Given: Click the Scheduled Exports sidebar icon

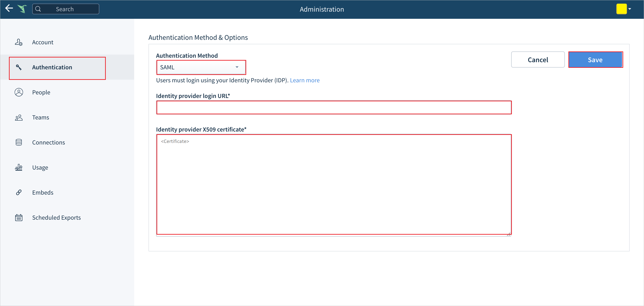Looking at the screenshot, I should (19, 217).
